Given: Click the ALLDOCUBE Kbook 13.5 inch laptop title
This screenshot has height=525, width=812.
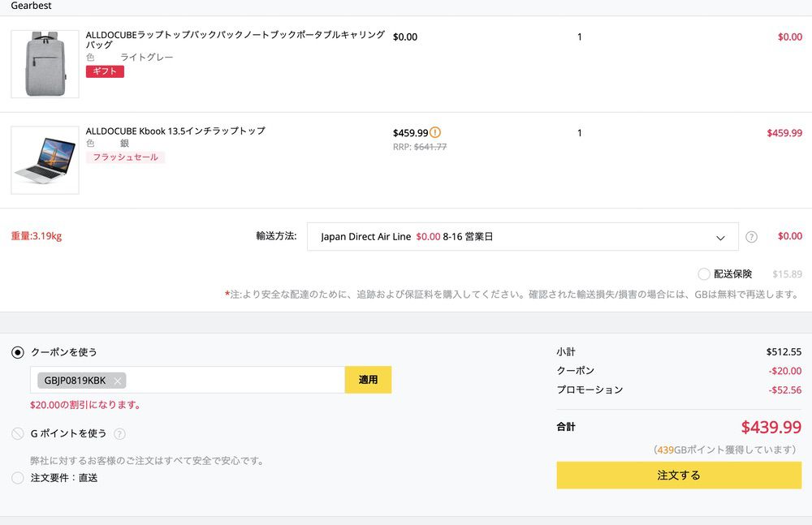Looking at the screenshot, I should coord(175,131).
